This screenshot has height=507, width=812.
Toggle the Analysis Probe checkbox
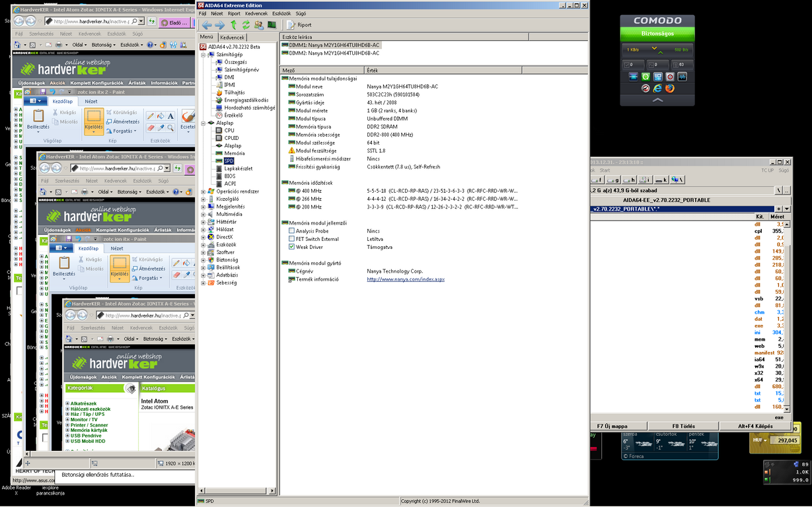[x=291, y=231]
